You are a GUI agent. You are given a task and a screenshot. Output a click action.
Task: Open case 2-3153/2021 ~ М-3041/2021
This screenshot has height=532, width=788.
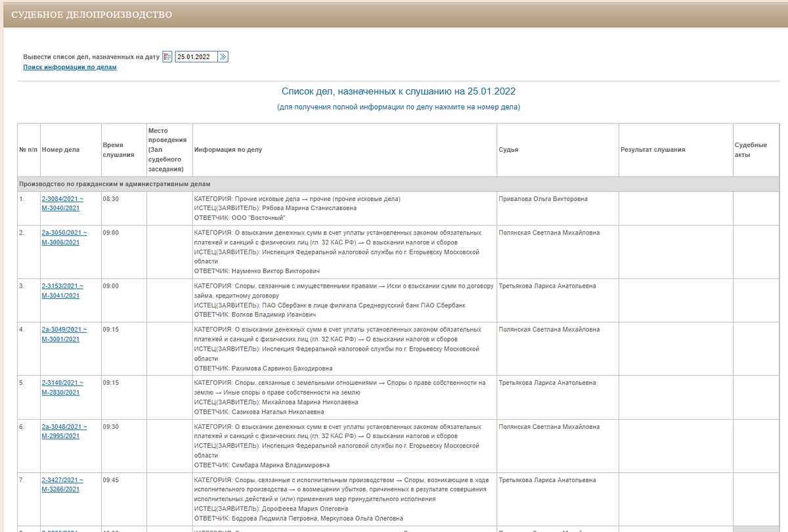pyautogui.click(x=62, y=291)
